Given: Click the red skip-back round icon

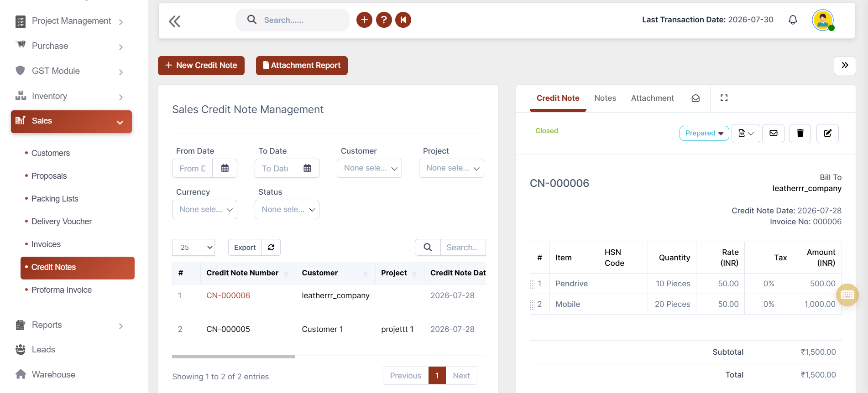Looking at the screenshot, I should click(403, 20).
